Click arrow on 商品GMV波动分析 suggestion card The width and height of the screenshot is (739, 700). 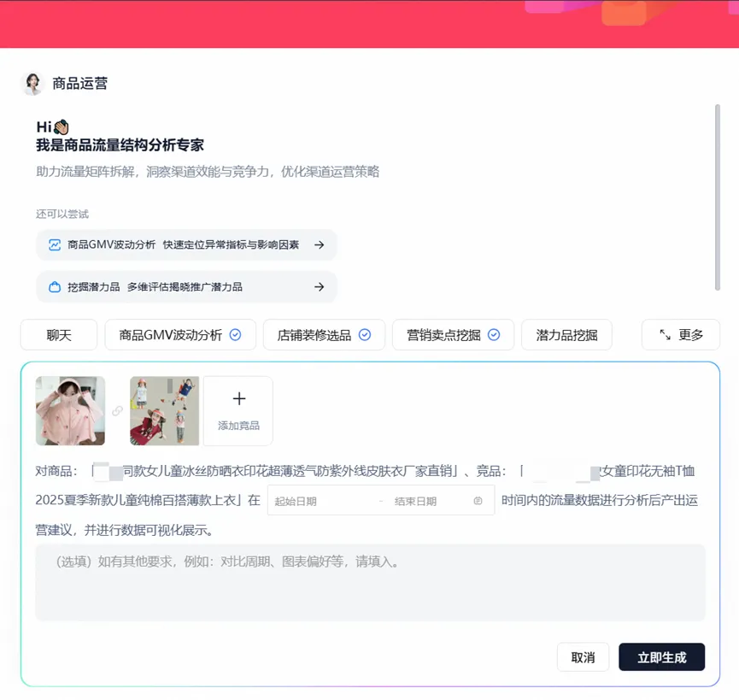coord(319,244)
